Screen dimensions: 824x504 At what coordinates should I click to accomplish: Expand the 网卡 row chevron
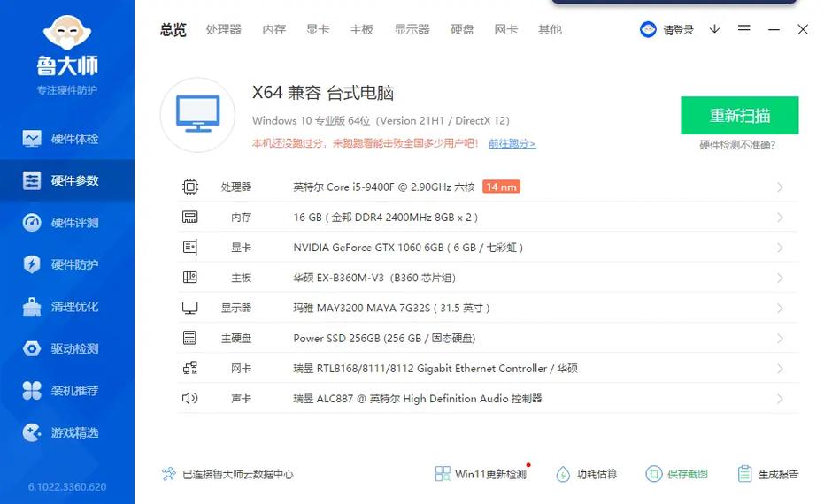[780, 369]
